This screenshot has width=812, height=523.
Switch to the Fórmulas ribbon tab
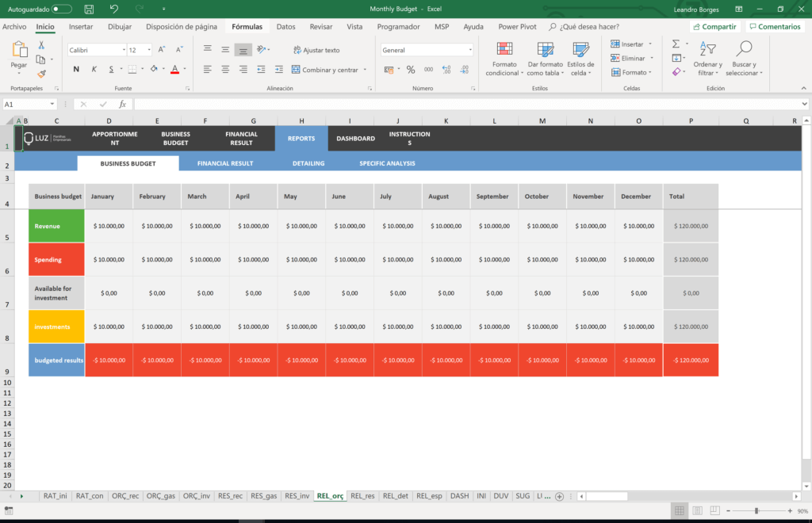(247, 26)
